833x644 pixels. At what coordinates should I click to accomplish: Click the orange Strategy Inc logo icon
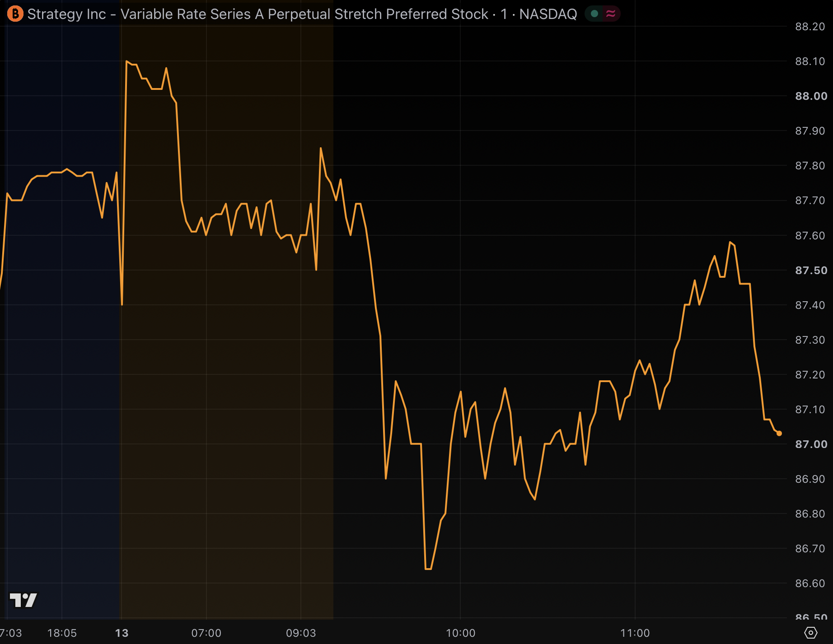(15, 14)
